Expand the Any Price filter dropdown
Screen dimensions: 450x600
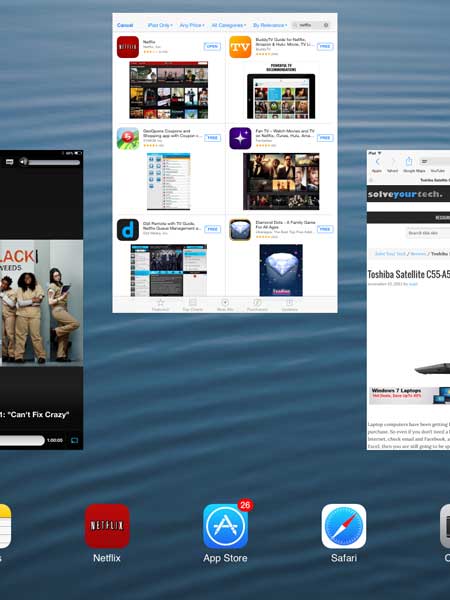pos(192,25)
